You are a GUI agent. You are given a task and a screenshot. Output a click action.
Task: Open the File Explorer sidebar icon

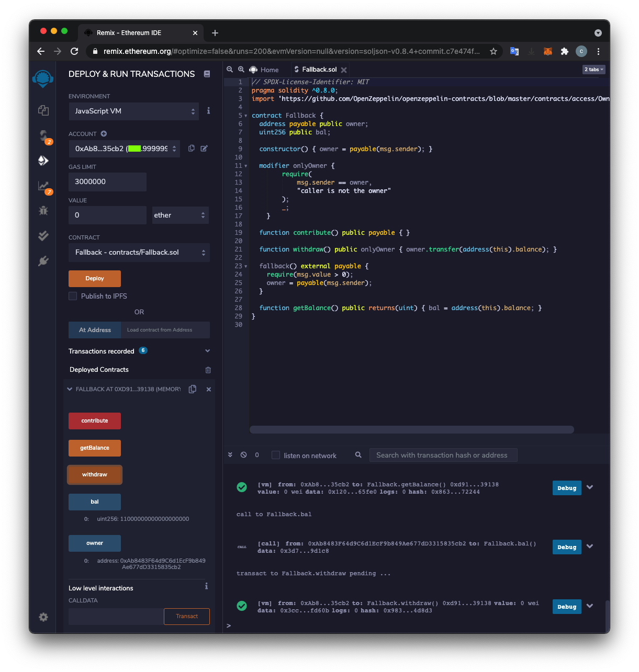43,110
